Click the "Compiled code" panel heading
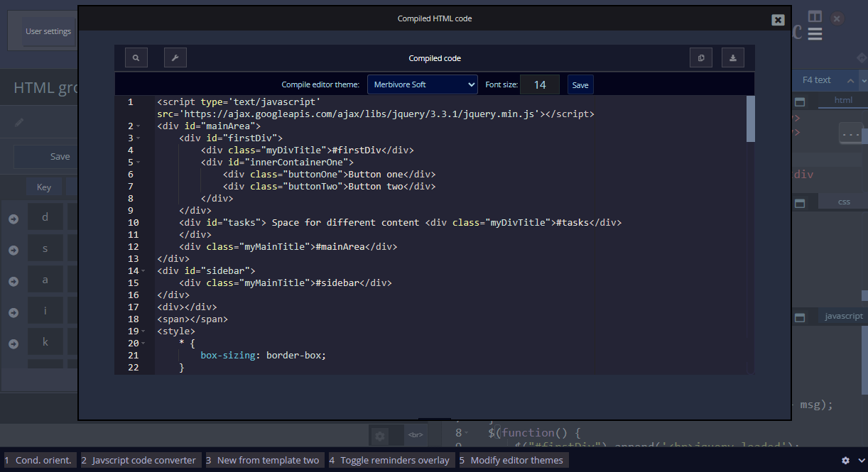The image size is (868, 472). 435,58
